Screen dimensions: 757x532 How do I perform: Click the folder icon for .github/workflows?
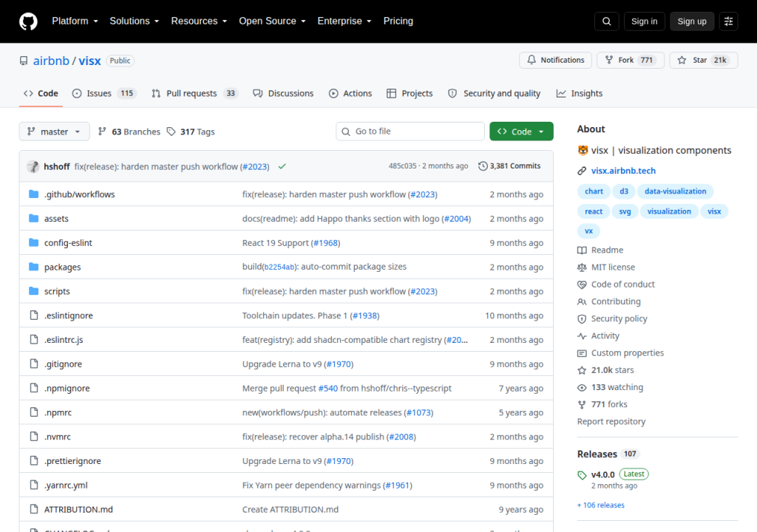click(x=33, y=194)
